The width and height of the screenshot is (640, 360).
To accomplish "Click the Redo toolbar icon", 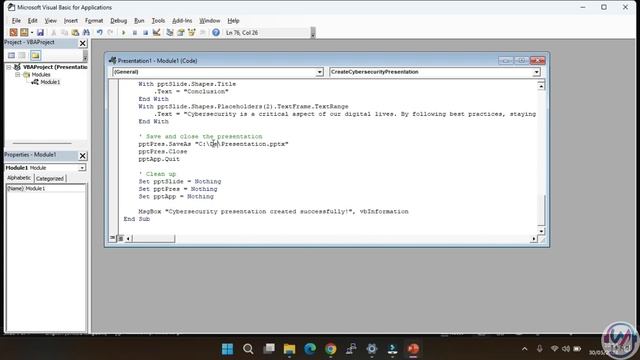I will pyautogui.click(x=110, y=32).
